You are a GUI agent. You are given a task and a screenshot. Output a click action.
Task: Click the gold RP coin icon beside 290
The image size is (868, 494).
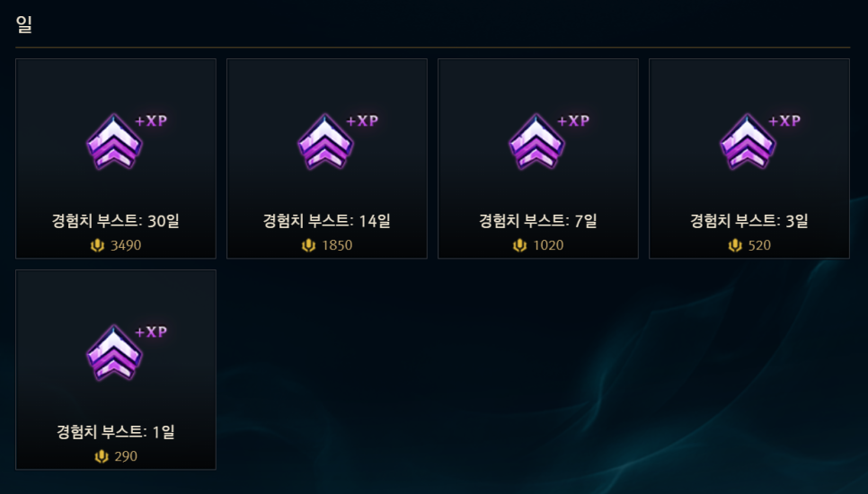102,456
